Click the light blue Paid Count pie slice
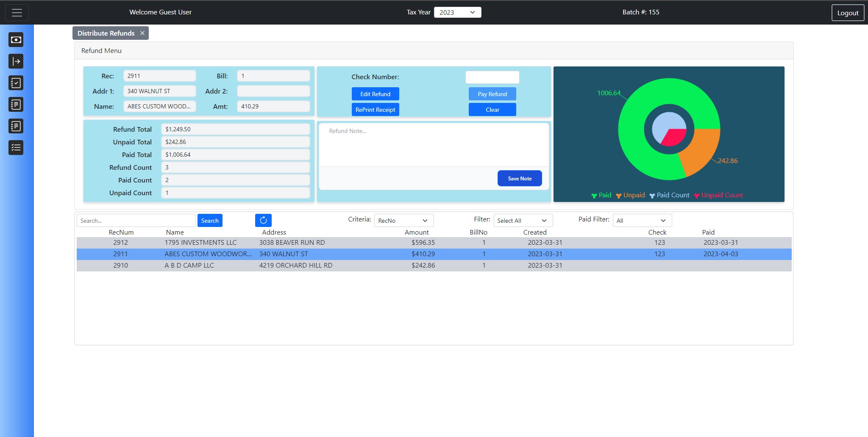Screen dimensions: 868x437 point(663,123)
